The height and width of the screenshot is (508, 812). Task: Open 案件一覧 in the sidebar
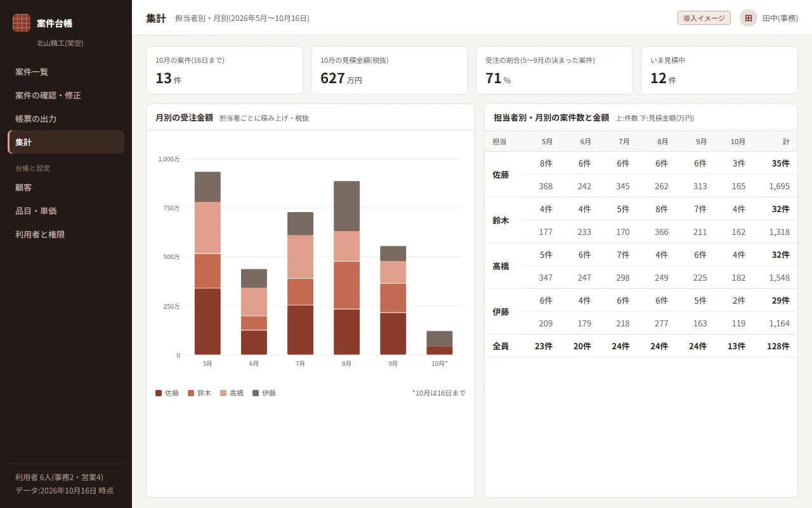(66, 72)
